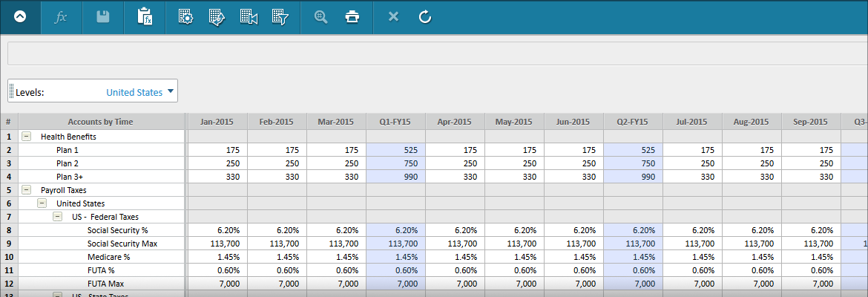
Task: Open the grid filter funnel icon
Action: point(280,16)
